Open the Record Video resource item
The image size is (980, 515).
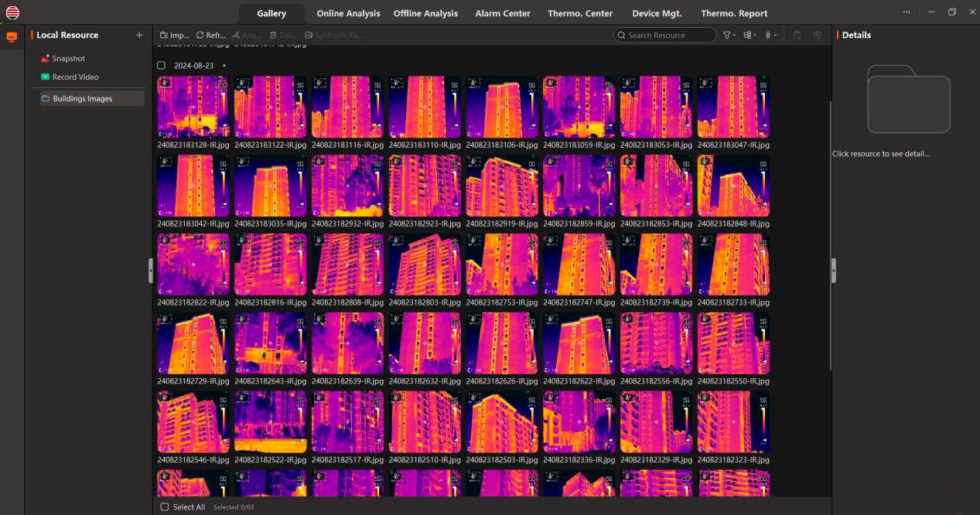point(70,77)
